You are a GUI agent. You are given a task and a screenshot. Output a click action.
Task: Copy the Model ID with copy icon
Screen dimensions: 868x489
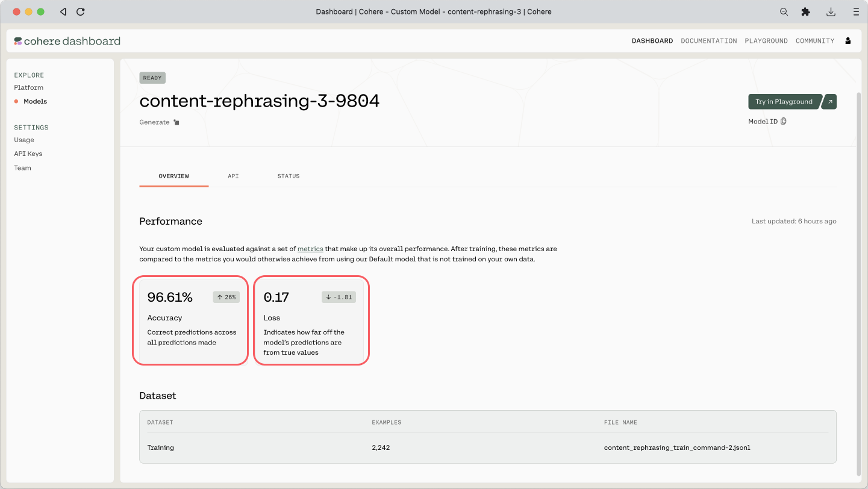click(784, 121)
